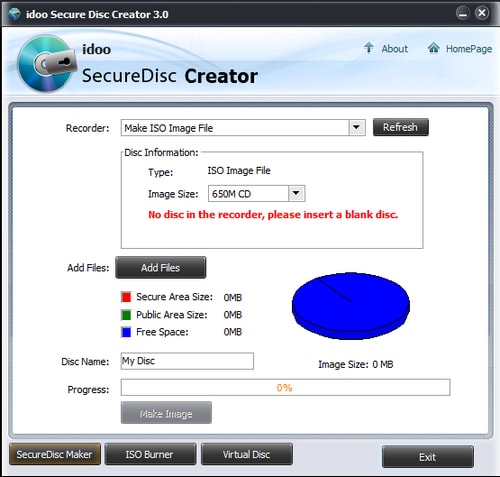
Task: Click the red Secure Area color swatch
Action: pos(126,297)
